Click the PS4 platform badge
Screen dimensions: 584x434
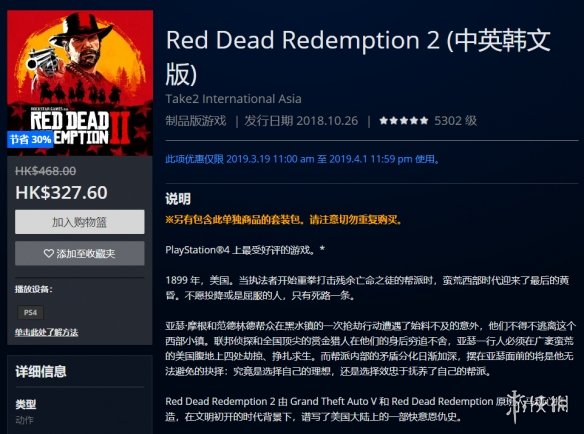(x=31, y=312)
